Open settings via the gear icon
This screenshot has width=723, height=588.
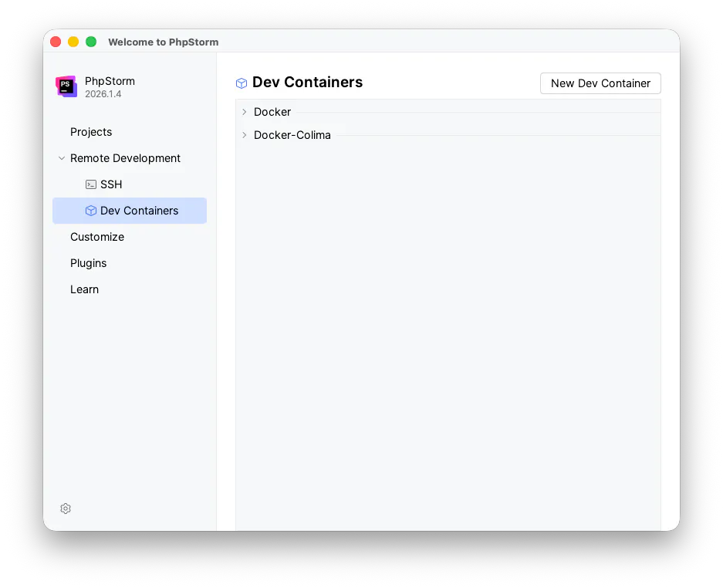[66, 509]
